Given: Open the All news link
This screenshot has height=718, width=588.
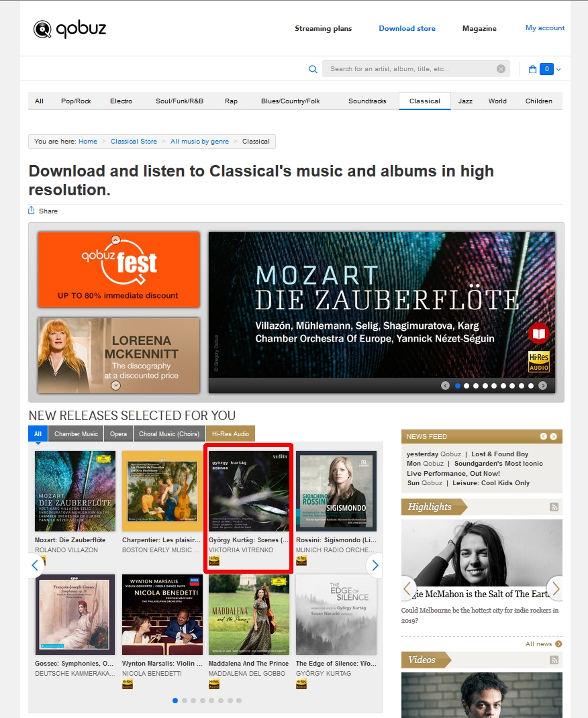Looking at the screenshot, I should tap(538, 644).
